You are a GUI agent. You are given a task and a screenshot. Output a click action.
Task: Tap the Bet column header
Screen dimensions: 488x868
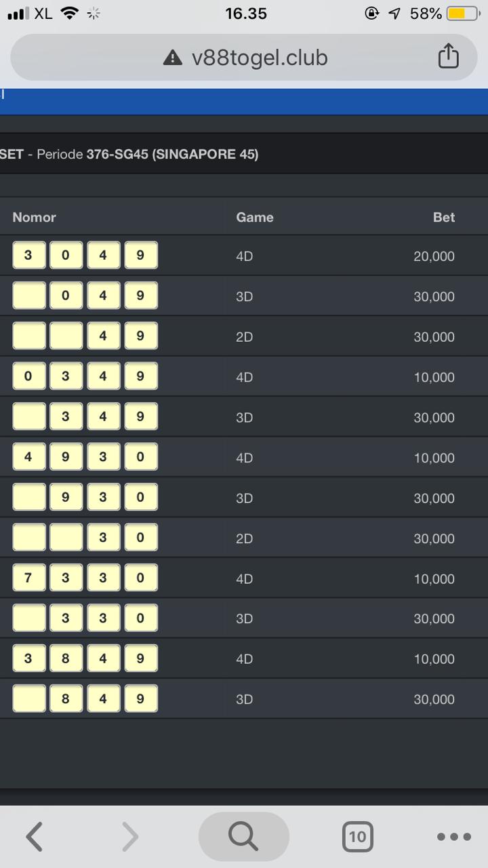443,217
